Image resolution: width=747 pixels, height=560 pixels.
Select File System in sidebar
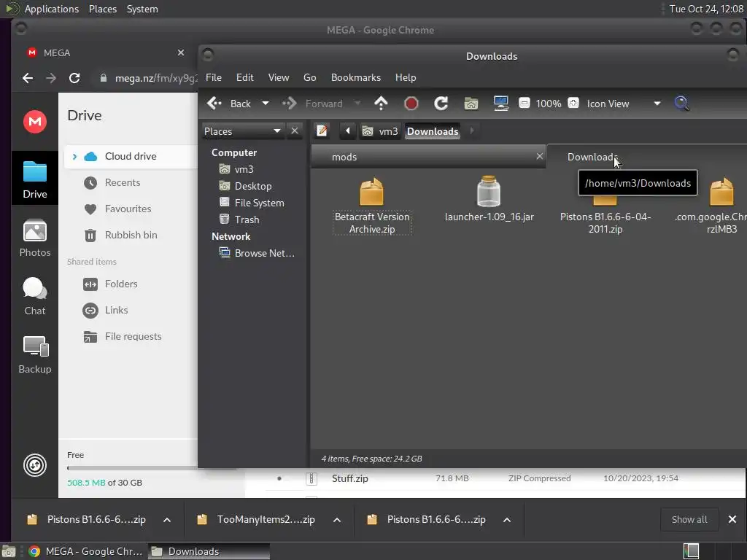pyautogui.click(x=252, y=203)
